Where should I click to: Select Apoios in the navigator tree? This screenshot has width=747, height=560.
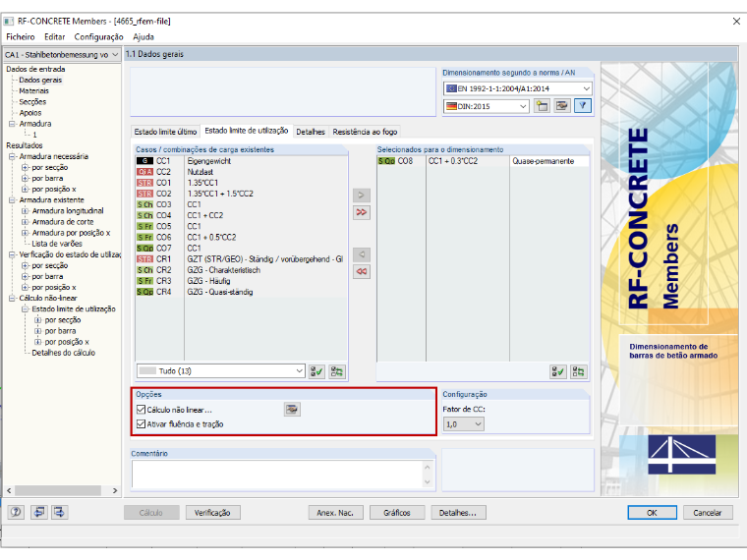30,113
